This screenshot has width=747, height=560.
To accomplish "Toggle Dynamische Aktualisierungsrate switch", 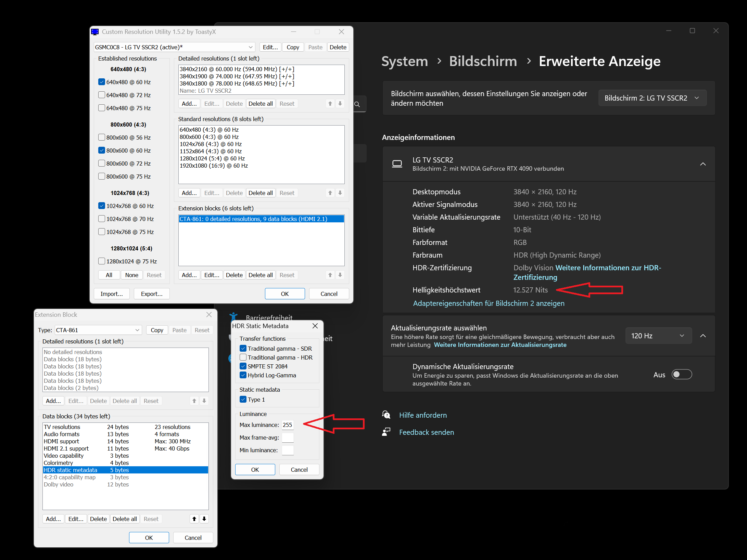I will click(681, 375).
